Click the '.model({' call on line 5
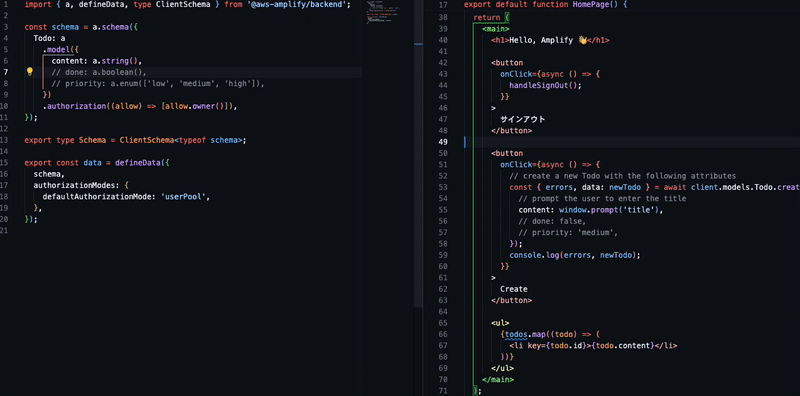 (x=61, y=50)
